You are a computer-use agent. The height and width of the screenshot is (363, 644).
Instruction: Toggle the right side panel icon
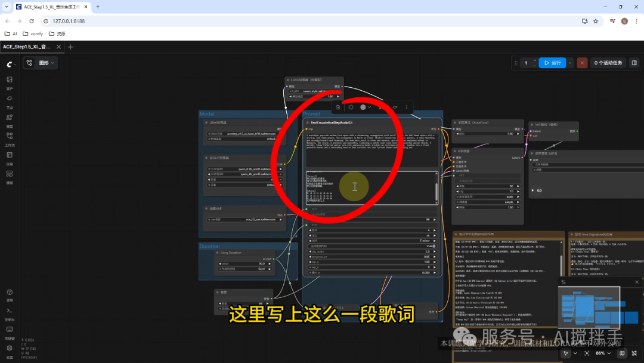pos(634,63)
